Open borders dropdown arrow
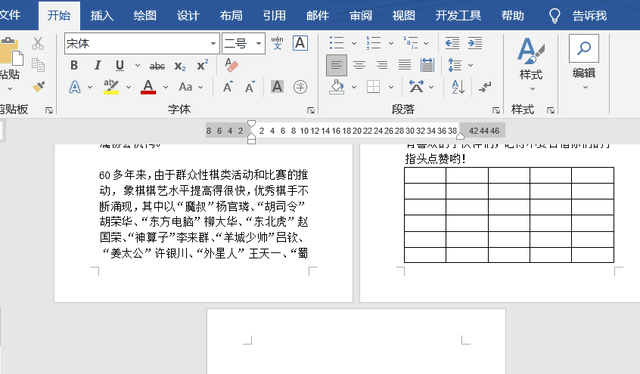The height and width of the screenshot is (374, 640). pos(391,87)
